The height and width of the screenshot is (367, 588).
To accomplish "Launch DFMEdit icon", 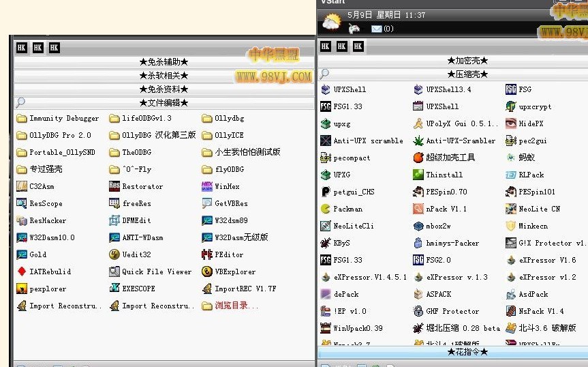I will 114,220.
